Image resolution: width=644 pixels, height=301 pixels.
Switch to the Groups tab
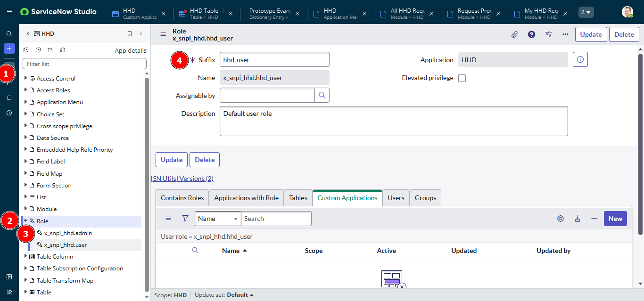(x=425, y=198)
